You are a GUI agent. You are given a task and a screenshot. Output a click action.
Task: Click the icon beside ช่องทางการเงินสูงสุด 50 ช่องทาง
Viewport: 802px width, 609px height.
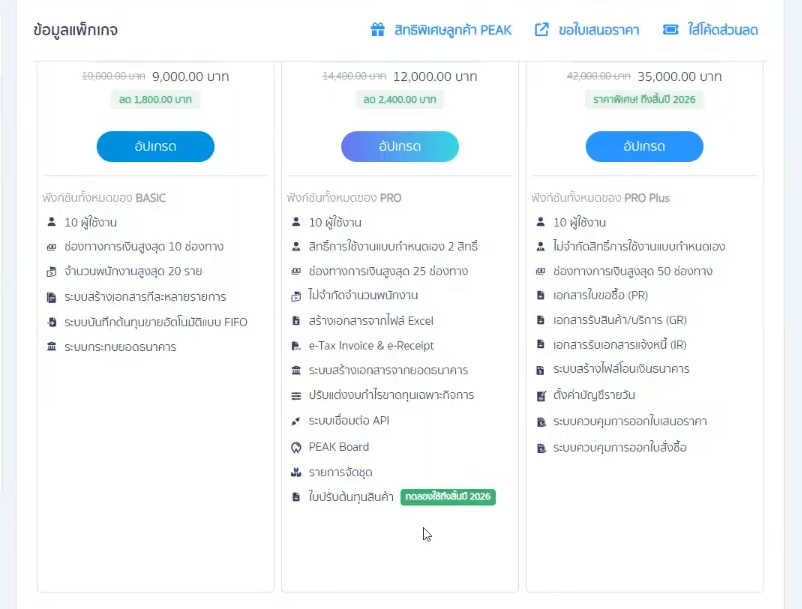pos(540,271)
